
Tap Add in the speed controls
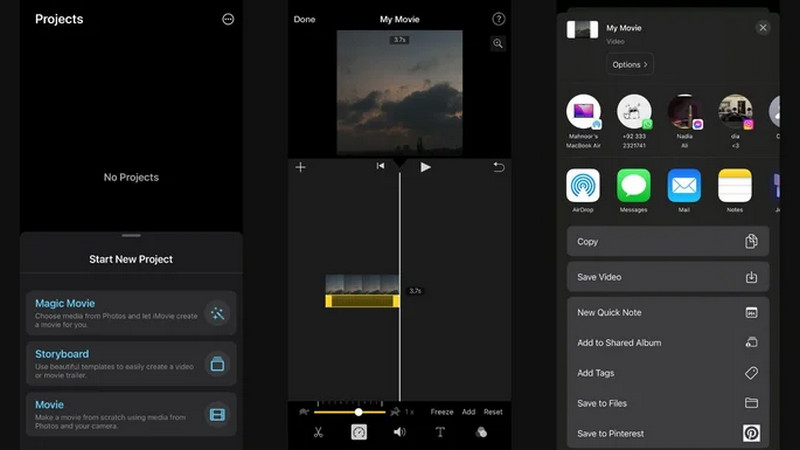click(468, 412)
